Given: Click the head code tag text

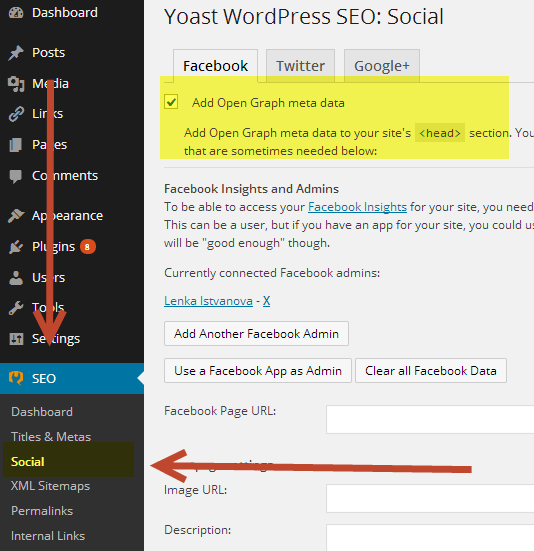Looking at the screenshot, I should tap(440, 133).
